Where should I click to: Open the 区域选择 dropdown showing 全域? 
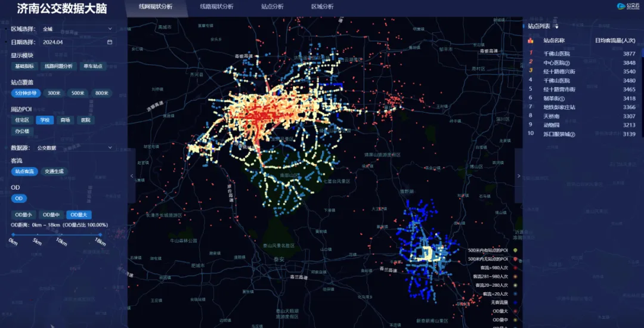pyautogui.click(x=78, y=29)
